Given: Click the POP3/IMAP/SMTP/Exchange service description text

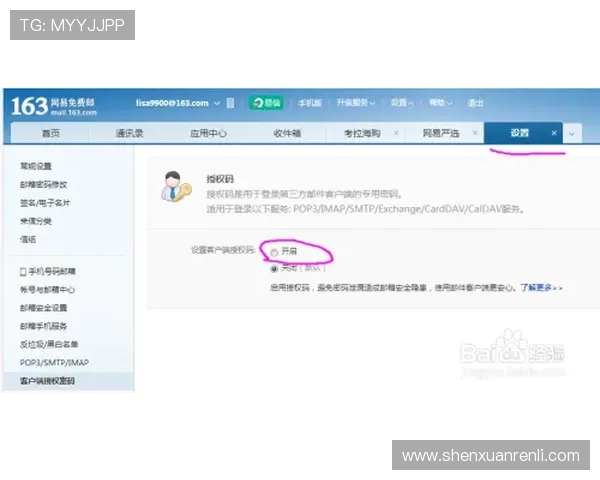Looking at the screenshot, I should point(365,209).
